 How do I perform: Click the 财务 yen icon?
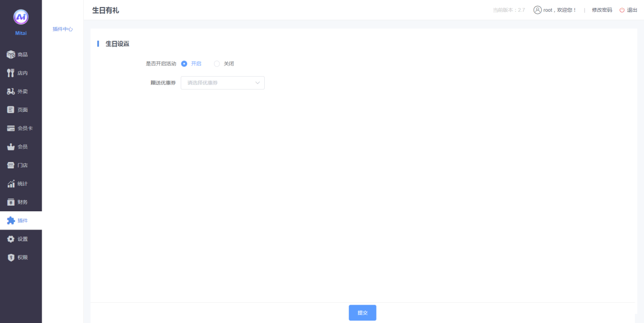[x=11, y=202]
